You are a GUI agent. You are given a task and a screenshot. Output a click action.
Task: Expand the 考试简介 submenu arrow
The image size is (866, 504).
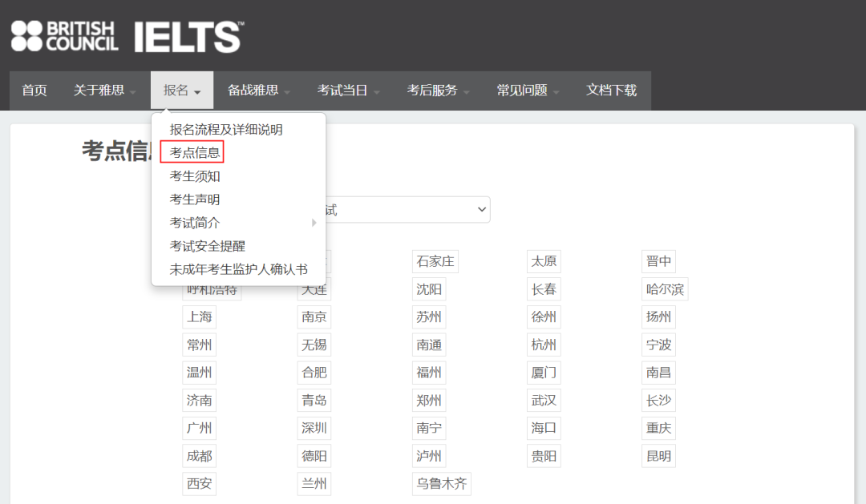[314, 223]
